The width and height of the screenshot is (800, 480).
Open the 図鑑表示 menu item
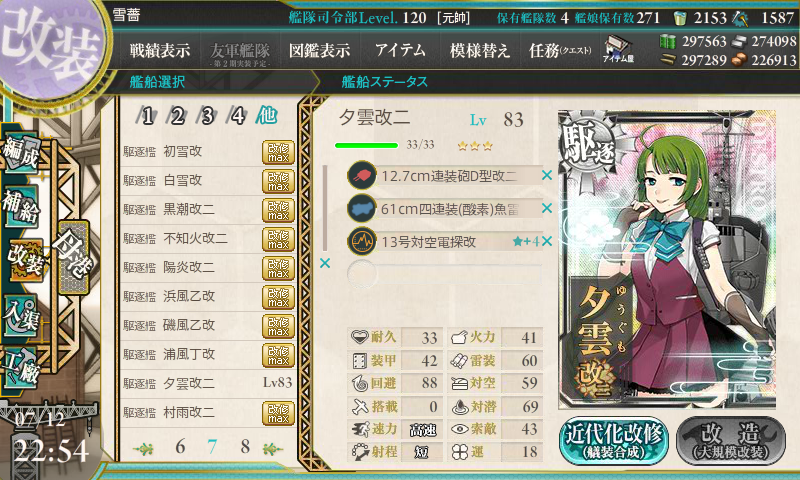pyautogui.click(x=319, y=50)
